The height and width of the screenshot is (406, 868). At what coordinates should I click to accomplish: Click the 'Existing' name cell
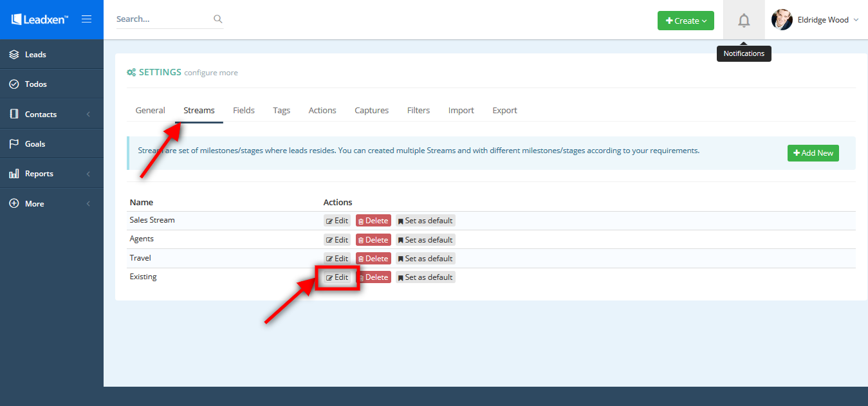[143, 277]
